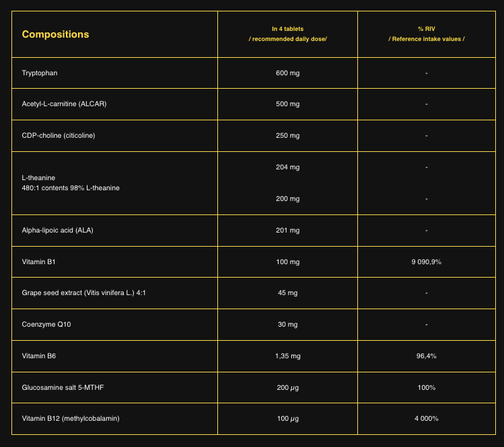Image resolution: width=504 pixels, height=447 pixels.
Task: Select the CDP-choline (citicoline) label
Action: [x=59, y=136]
